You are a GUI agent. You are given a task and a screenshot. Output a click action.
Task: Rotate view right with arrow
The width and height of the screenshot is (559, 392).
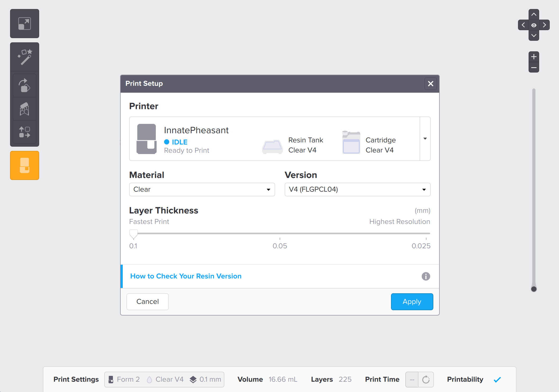point(544,25)
